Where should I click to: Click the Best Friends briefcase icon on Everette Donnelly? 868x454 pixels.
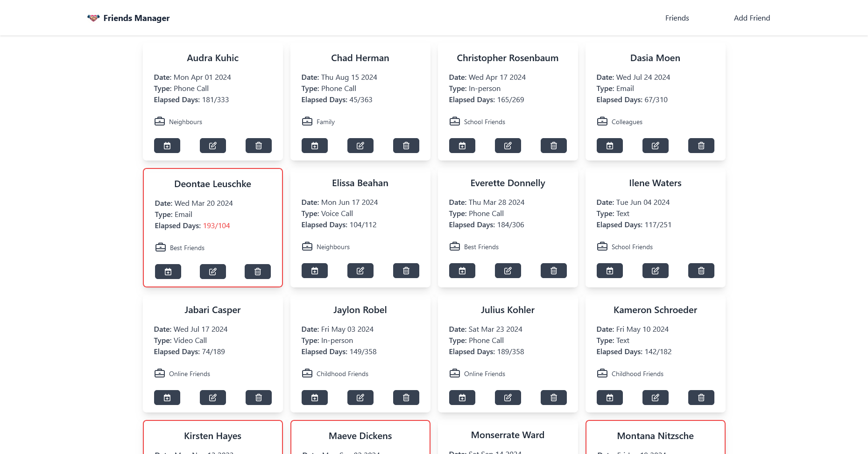coord(454,246)
